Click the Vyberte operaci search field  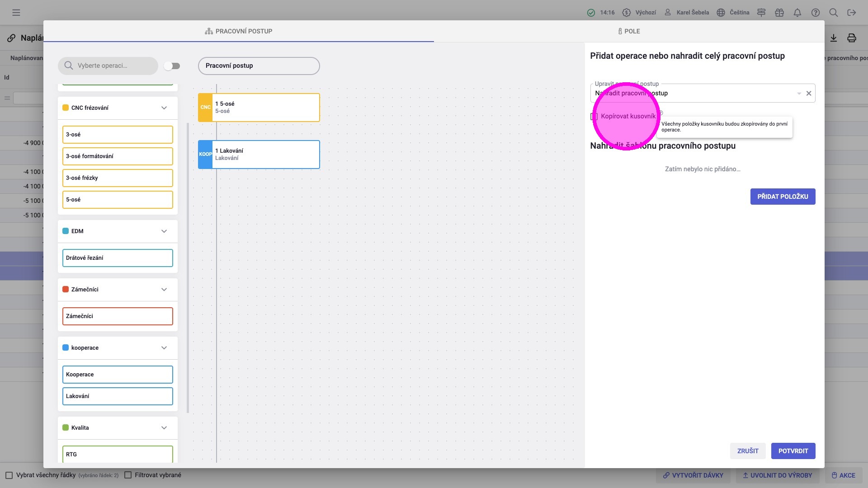point(113,66)
